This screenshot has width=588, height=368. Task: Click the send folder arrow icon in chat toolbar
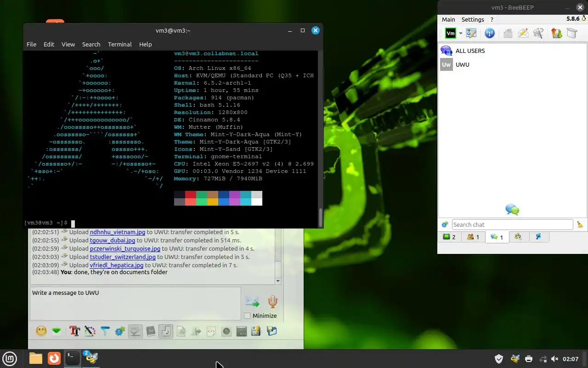[x=196, y=331]
